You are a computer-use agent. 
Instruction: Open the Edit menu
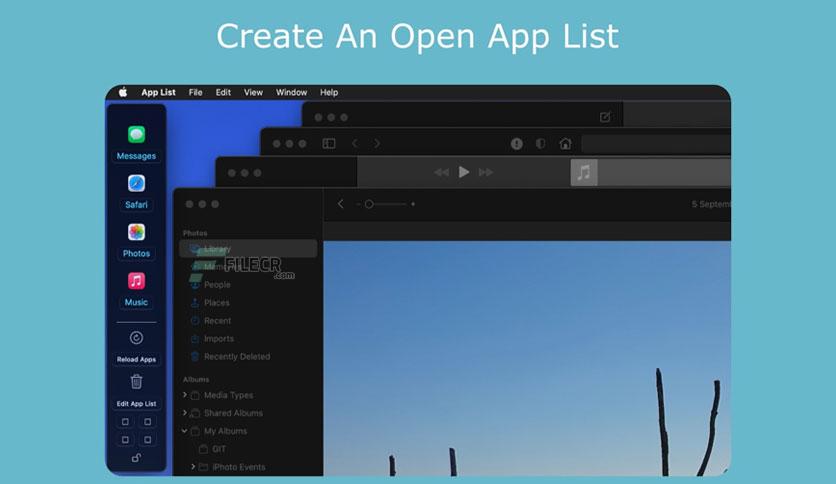point(223,92)
